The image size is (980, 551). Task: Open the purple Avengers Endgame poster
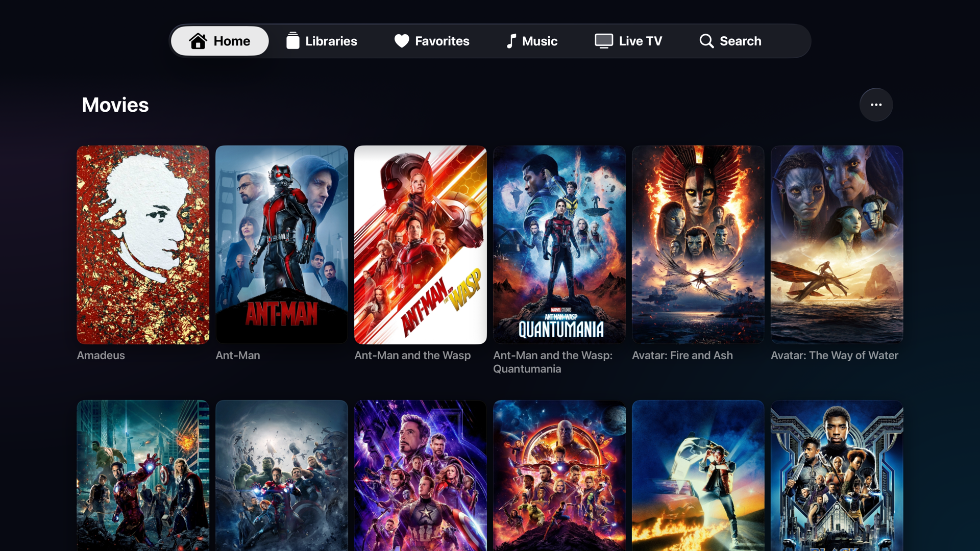(x=421, y=475)
